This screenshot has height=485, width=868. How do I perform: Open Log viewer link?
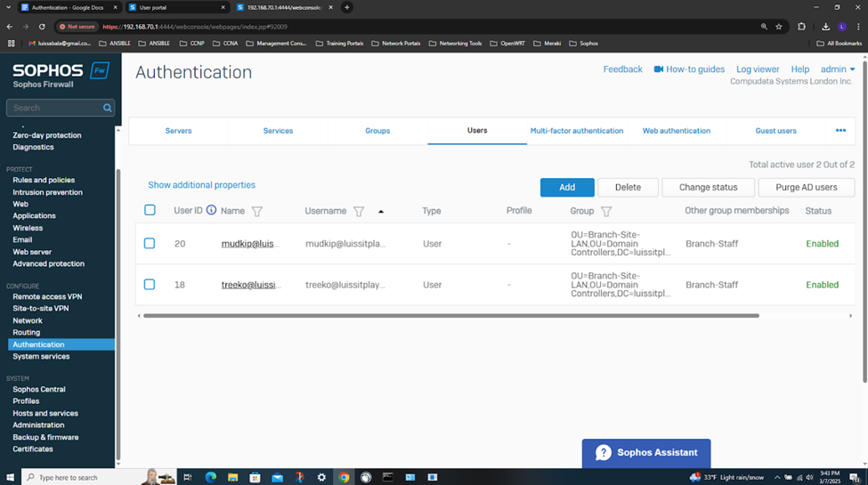[x=758, y=69]
